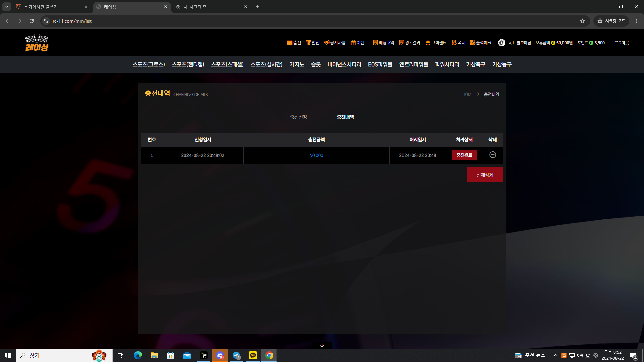
Task: Click the Lv.1 level badge icon
Action: (501, 43)
